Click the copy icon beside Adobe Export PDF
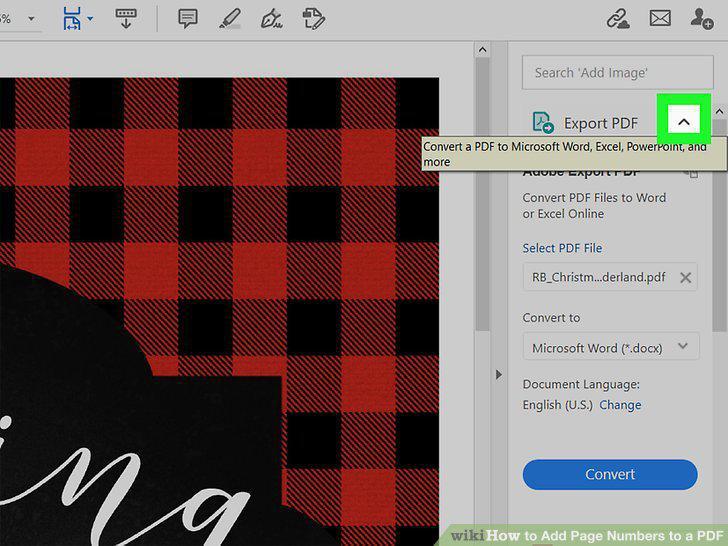Screen dimensions: 728x546 (x=691, y=174)
